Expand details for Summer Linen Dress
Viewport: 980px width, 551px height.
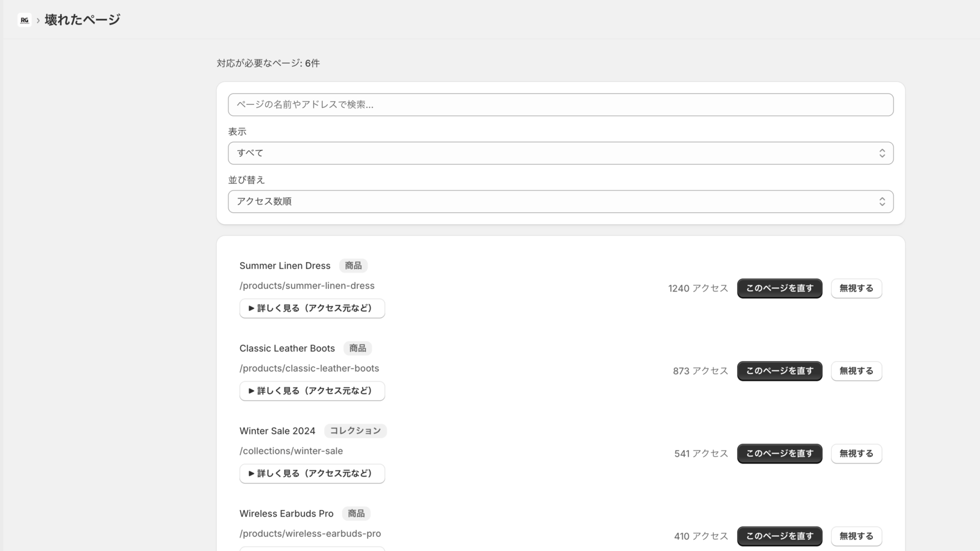tap(312, 308)
